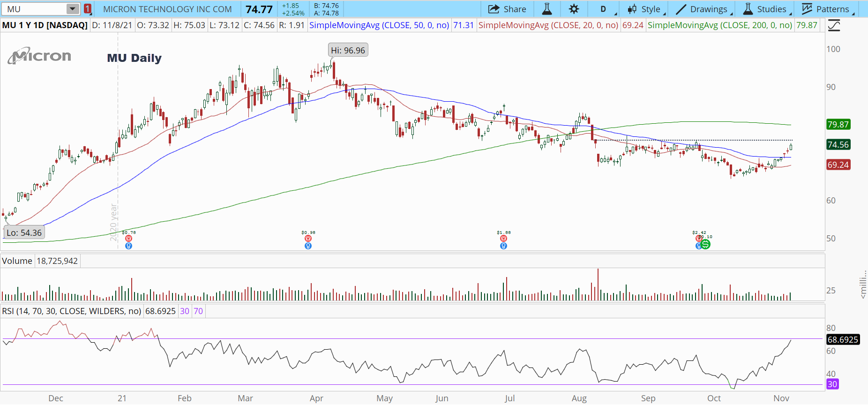Click the "Nov" label on the time axis
This screenshot has height=405, width=868.
click(x=781, y=398)
